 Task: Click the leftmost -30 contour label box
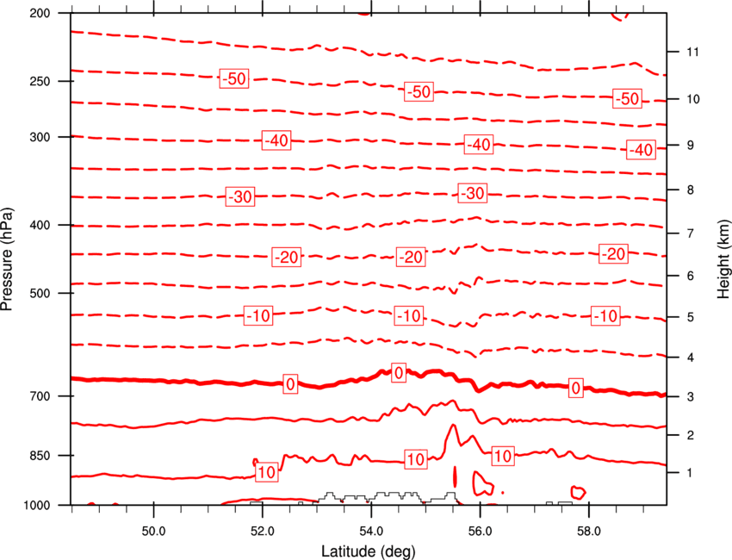[240, 196]
